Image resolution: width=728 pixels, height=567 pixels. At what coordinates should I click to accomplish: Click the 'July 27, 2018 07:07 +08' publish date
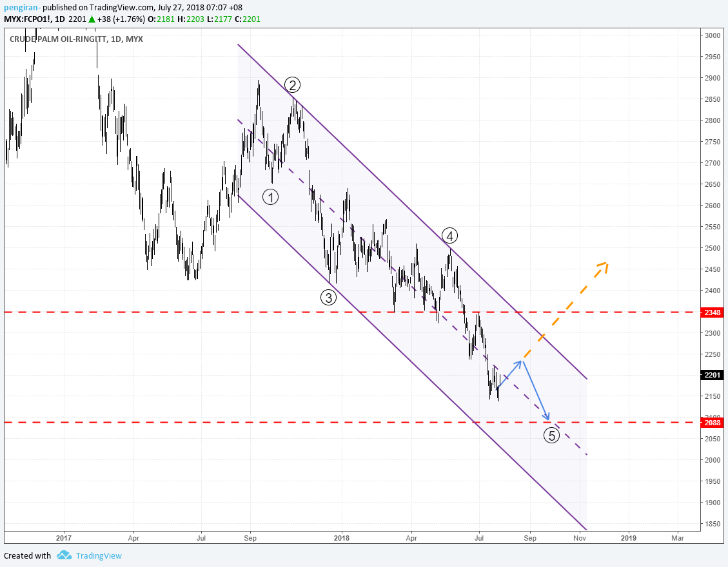tap(200, 8)
